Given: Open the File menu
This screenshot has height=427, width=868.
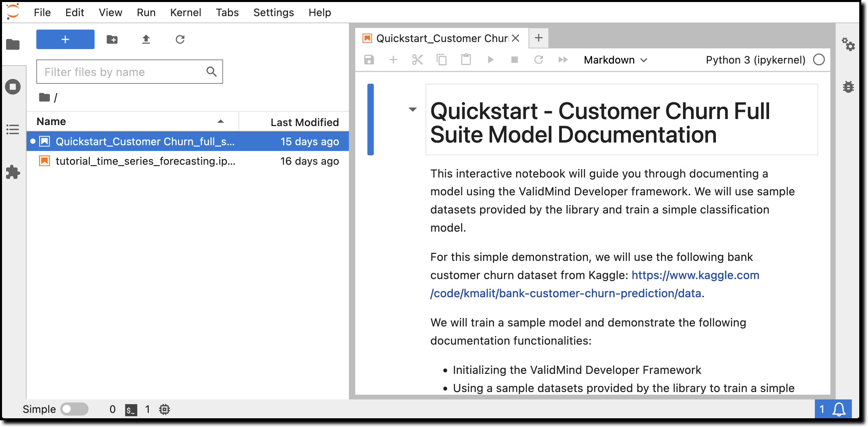Looking at the screenshot, I should pyautogui.click(x=42, y=12).
